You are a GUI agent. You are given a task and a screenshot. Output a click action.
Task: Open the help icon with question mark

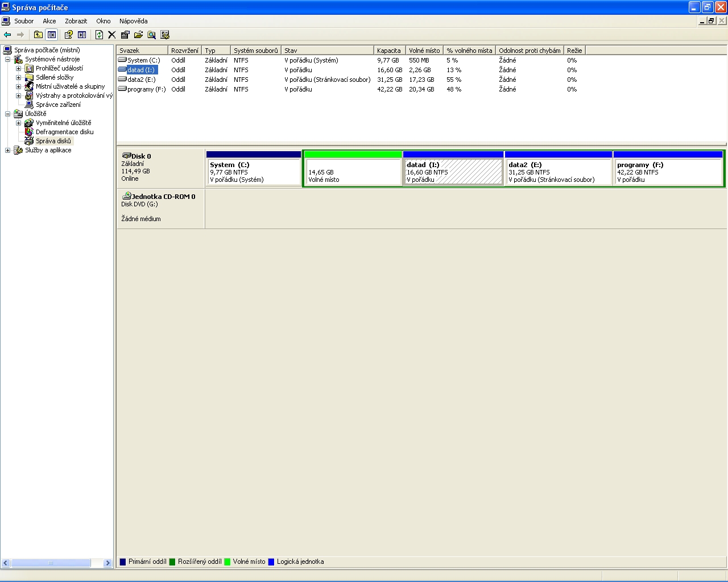[68, 35]
